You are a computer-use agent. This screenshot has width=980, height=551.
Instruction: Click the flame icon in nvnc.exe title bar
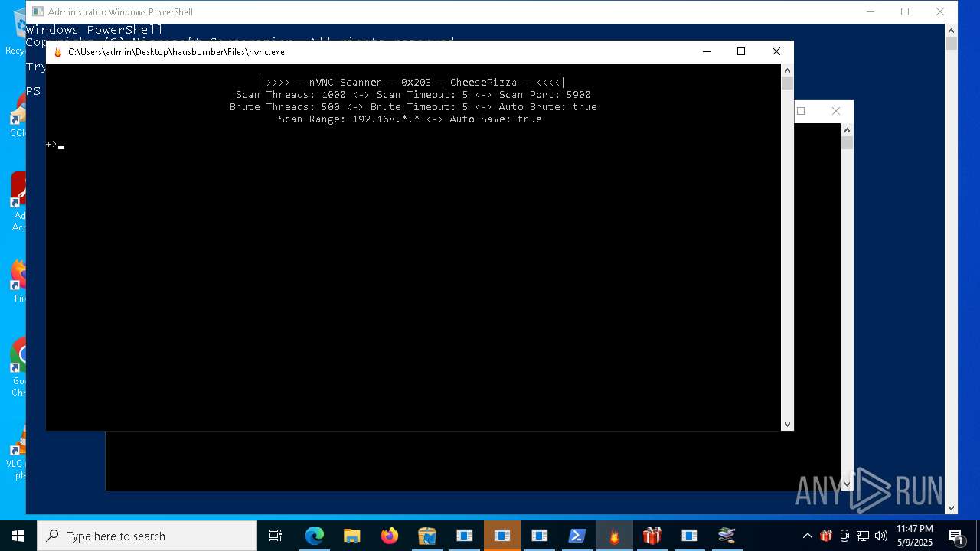tap(57, 52)
